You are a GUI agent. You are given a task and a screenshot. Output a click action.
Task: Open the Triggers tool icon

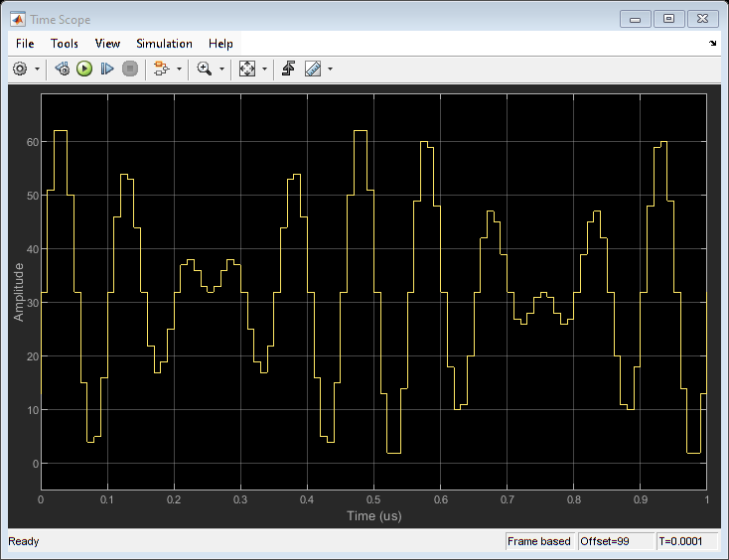288,69
